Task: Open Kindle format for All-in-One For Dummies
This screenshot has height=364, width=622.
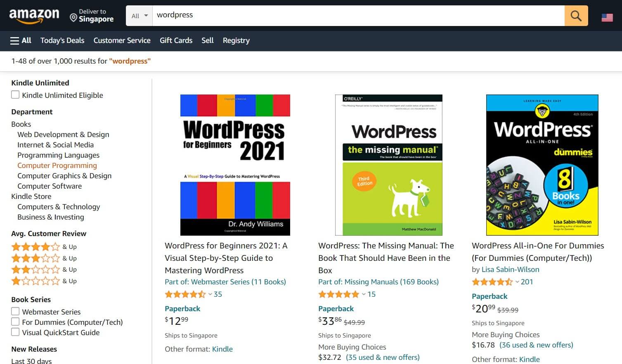Action: pos(530,359)
